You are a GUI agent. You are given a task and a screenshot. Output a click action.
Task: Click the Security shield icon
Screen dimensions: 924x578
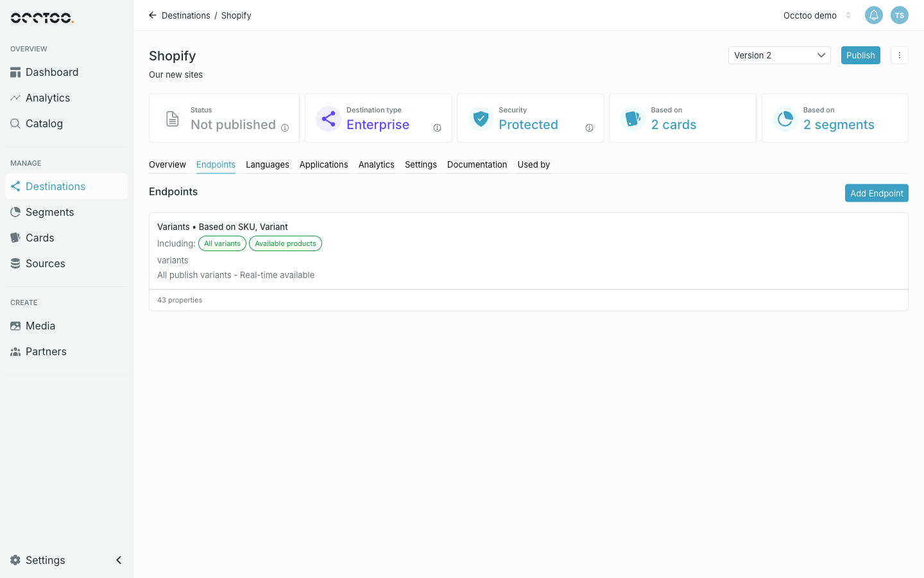(481, 119)
